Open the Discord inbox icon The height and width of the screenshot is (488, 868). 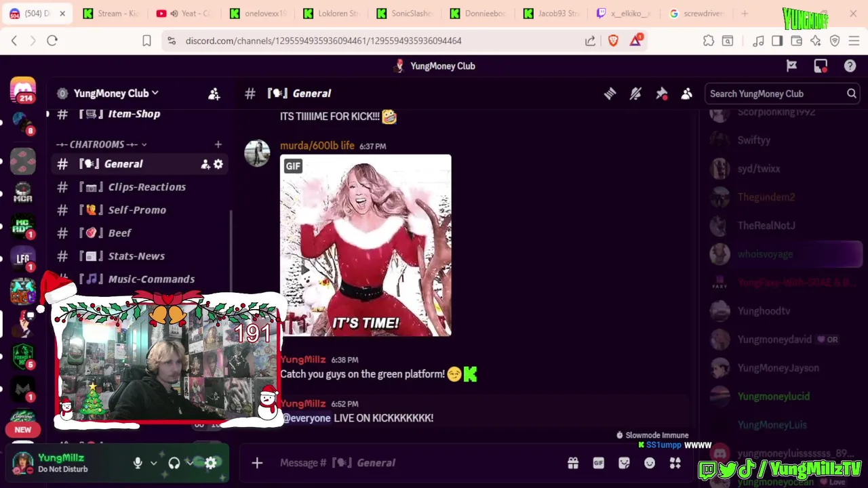click(821, 66)
